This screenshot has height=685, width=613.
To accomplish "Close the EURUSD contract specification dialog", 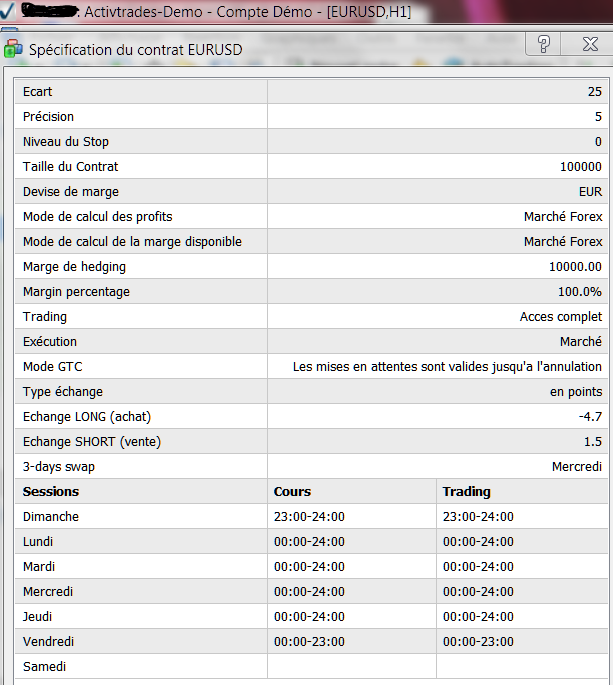I will [591, 45].
